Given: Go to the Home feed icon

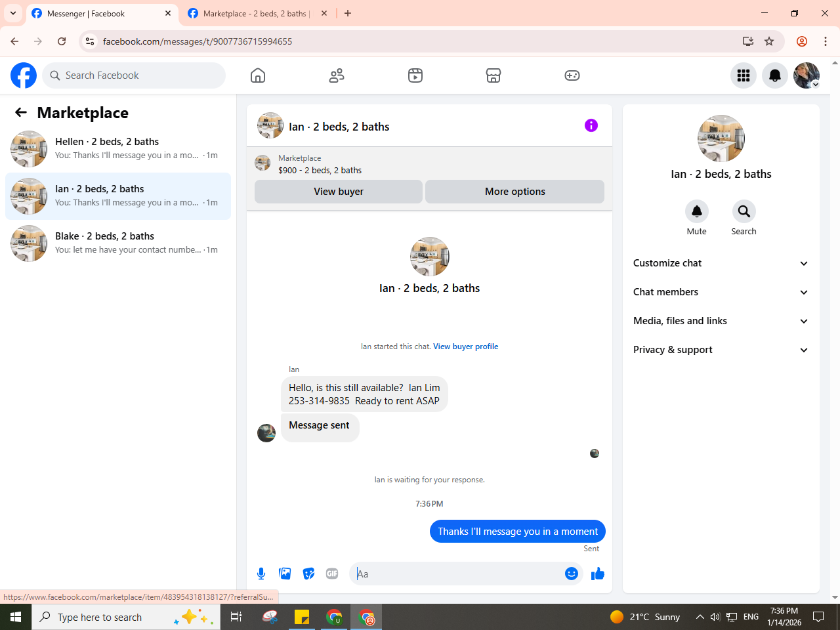Looking at the screenshot, I should pos(258,75).
